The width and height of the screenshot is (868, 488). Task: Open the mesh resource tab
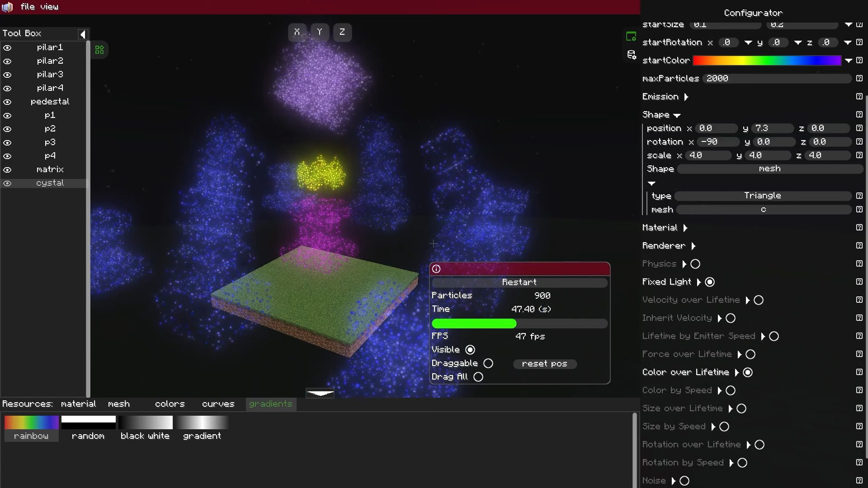point(118,404)
